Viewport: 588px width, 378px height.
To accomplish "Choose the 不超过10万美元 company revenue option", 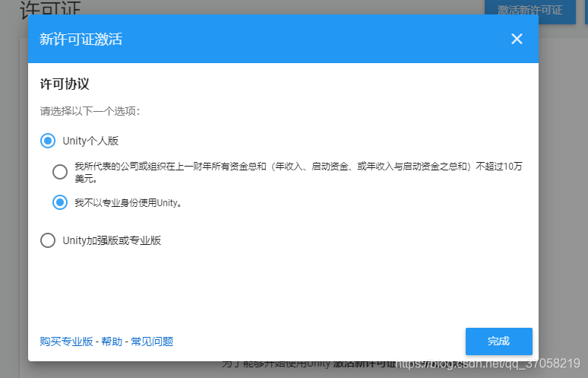I will click(x=60, y=172).
